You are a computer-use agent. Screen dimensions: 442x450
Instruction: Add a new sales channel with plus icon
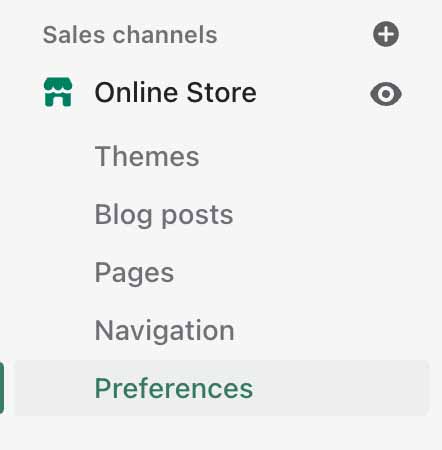pos(386,34)
